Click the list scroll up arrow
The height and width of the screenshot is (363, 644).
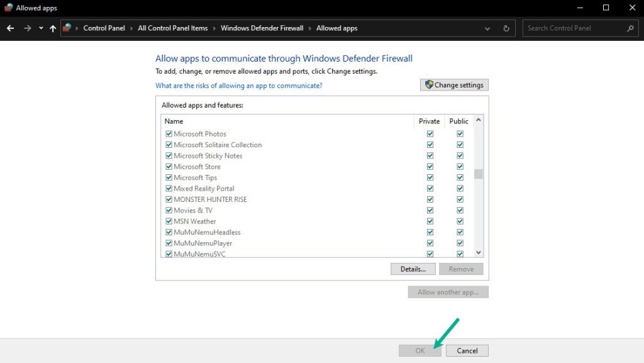point(479,120)
